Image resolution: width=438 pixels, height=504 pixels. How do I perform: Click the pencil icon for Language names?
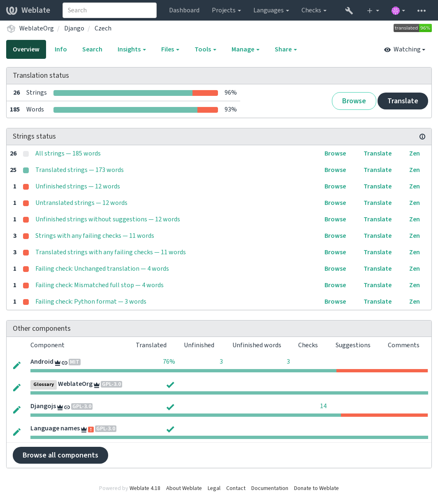17,432
